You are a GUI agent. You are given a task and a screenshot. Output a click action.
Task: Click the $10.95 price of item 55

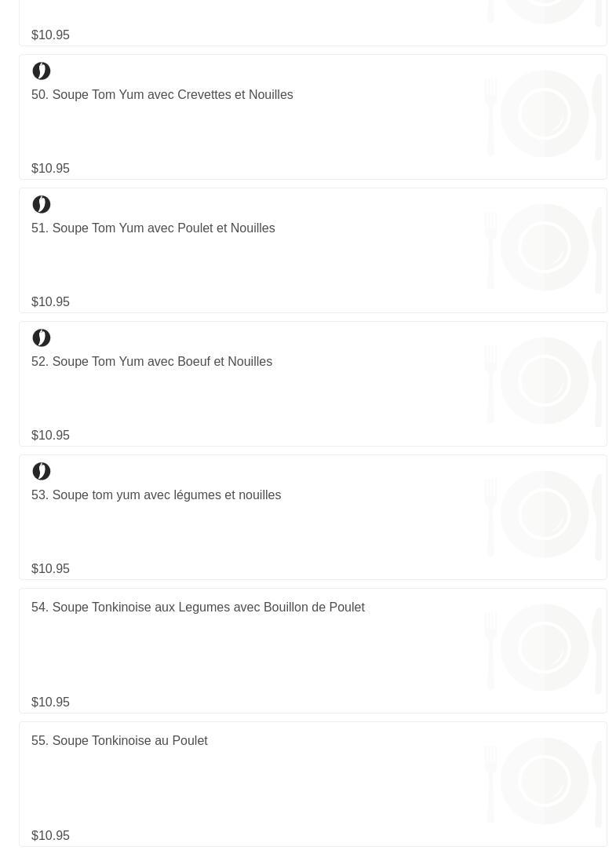pos(50,836)
